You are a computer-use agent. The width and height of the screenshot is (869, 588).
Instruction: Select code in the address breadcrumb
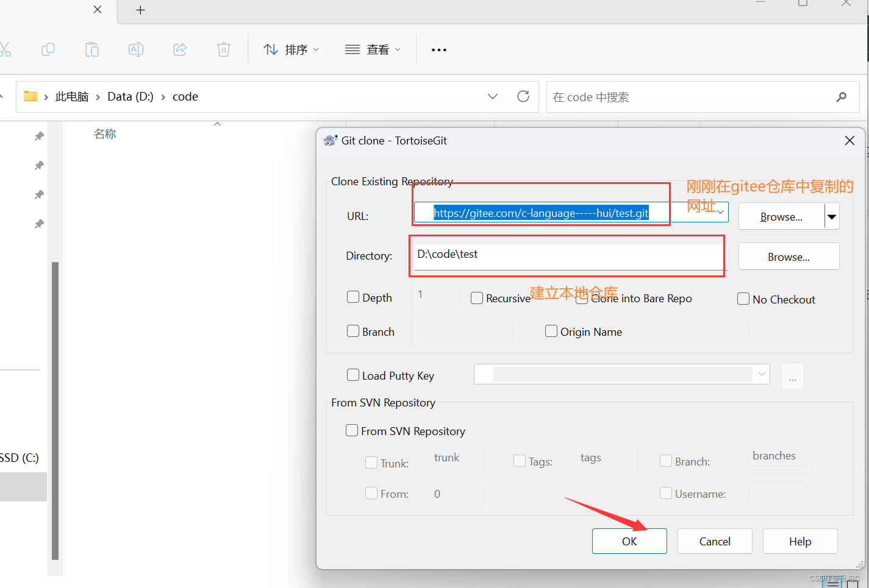click(x=185, y=96)
